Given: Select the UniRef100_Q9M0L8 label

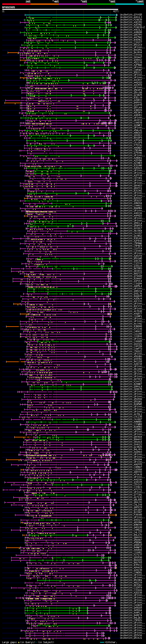Looking at the screenshot, I should pyautogui.click(x=131, y=387).
